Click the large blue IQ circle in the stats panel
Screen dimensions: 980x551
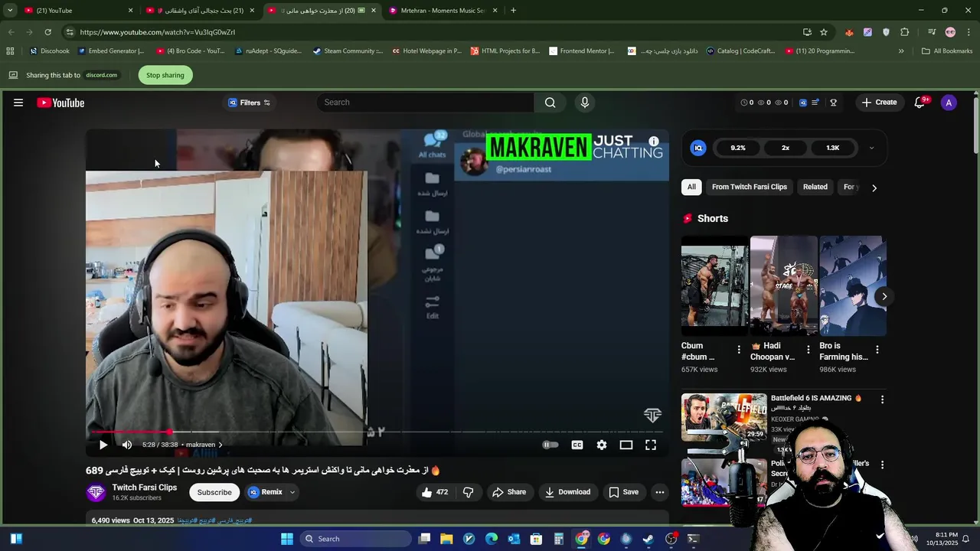698,148
